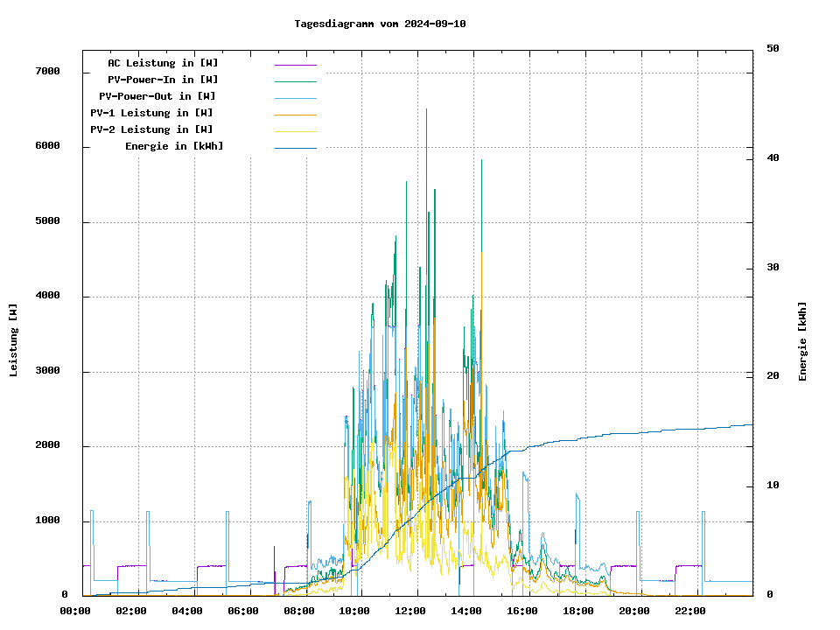Click the 06:00 time label on x-axis

[x=242, y=611]
